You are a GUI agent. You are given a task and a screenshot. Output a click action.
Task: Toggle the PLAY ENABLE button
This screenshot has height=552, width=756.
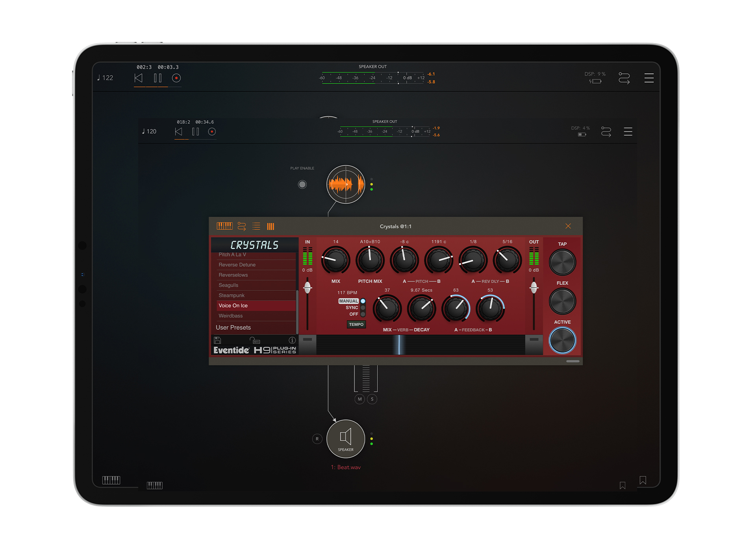(x=302, y=184)
